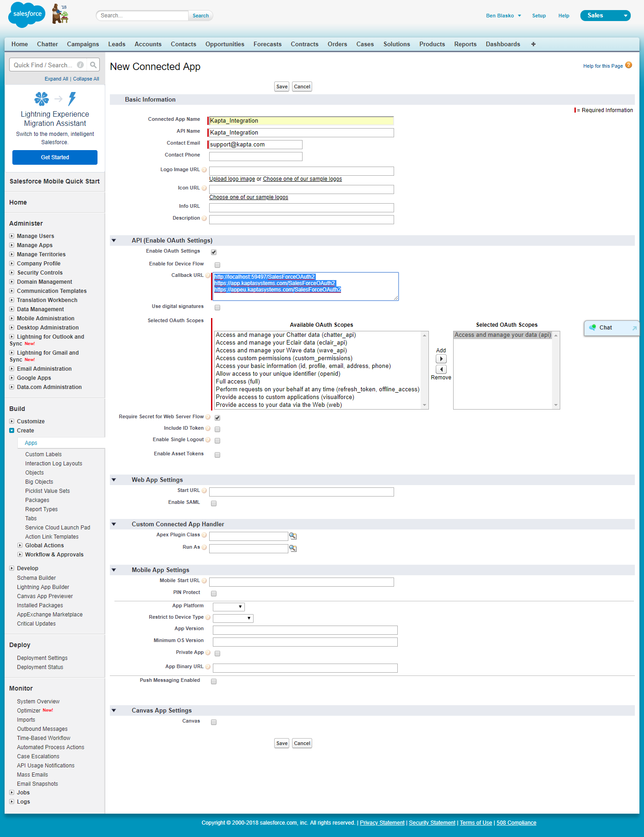The height and width of the screenshot is (837, 644).
Task: Click the plus icon to add tabs
Action: [533, 44]
